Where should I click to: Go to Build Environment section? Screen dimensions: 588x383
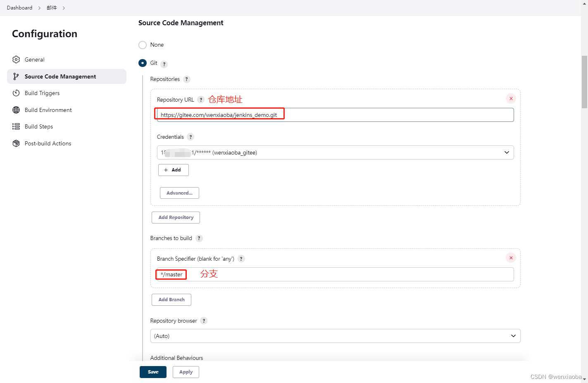pos(67,110)
